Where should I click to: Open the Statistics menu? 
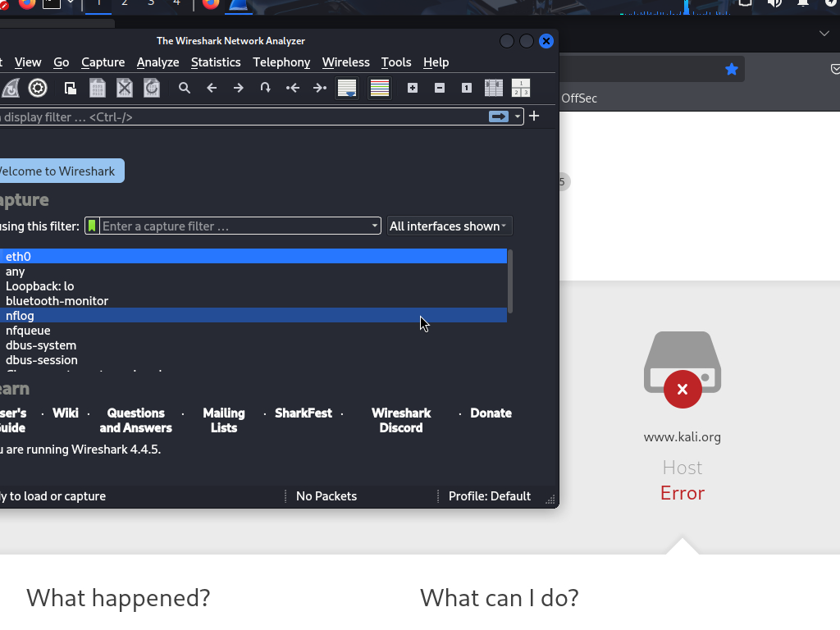(x=216, y=62)
